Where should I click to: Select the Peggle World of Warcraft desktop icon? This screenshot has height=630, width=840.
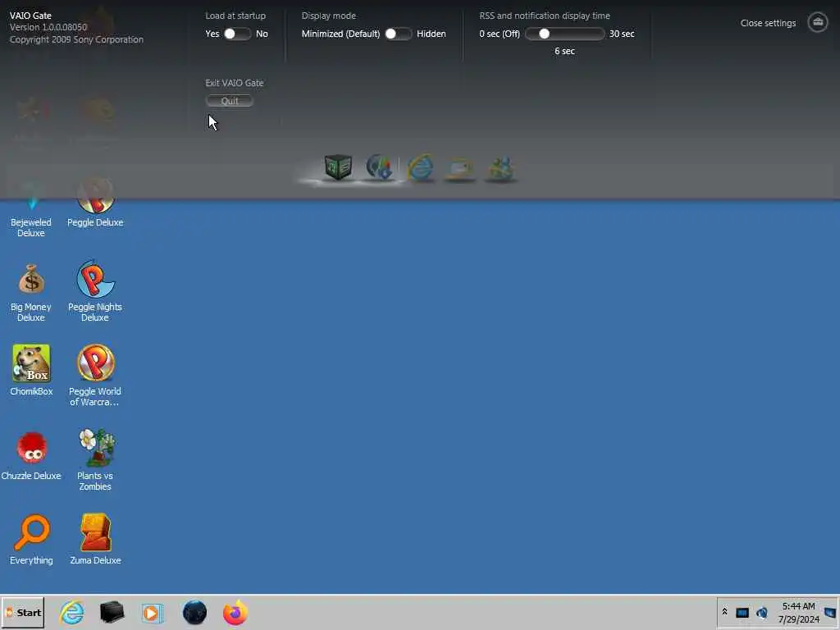[x=95, y=375]
